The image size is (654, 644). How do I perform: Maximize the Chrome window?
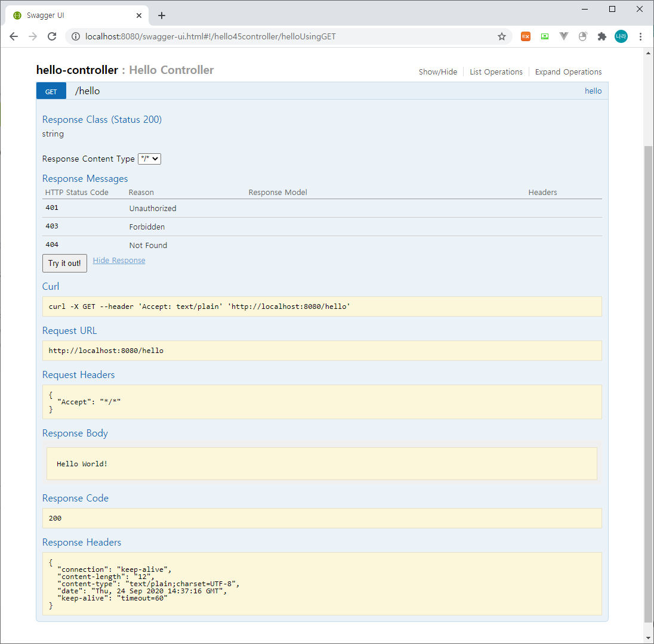612,9
